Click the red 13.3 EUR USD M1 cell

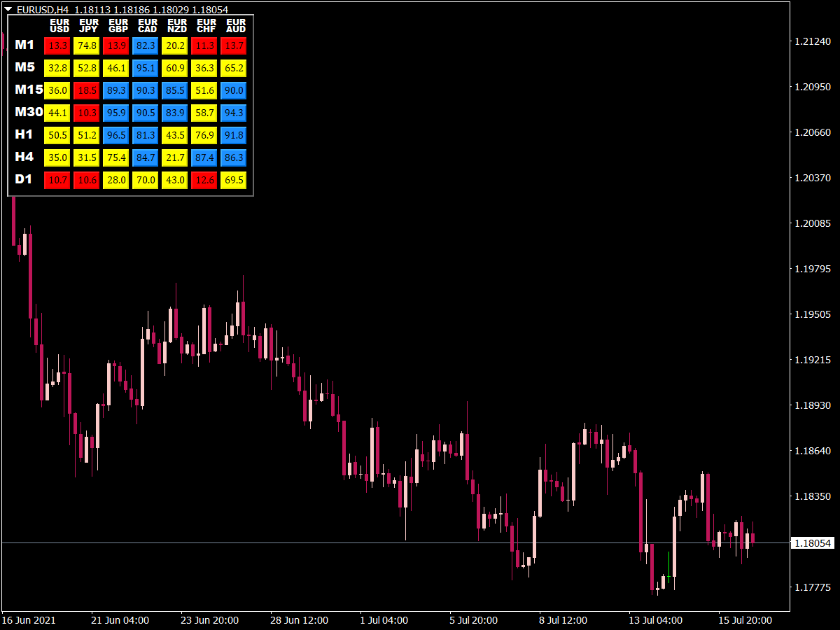pos(57,45)
